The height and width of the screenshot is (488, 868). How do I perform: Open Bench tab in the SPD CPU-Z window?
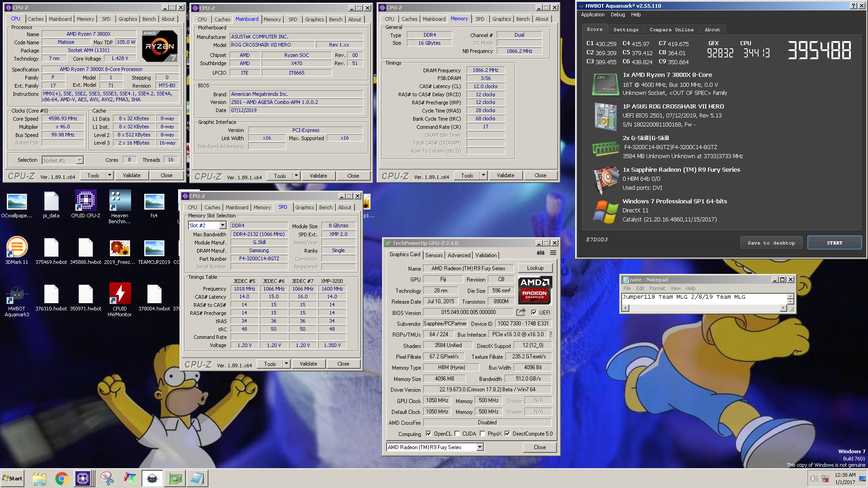point(325,207)
